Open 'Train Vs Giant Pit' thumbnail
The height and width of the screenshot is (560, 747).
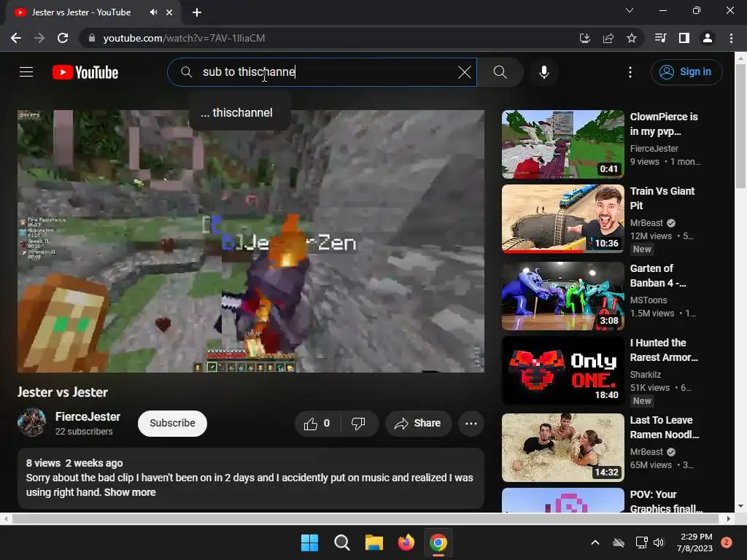click(563, 219)
